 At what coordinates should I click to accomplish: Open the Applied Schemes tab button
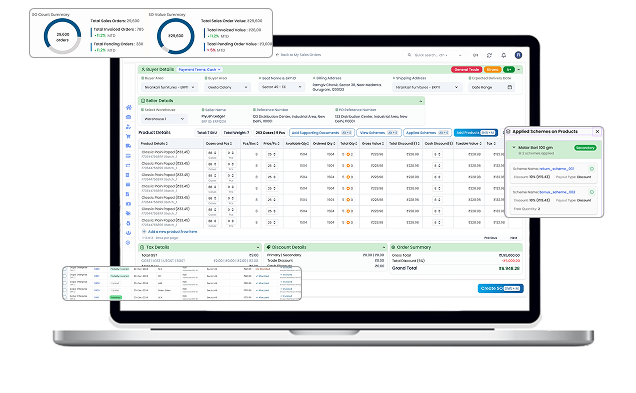[x=428, y=133]
